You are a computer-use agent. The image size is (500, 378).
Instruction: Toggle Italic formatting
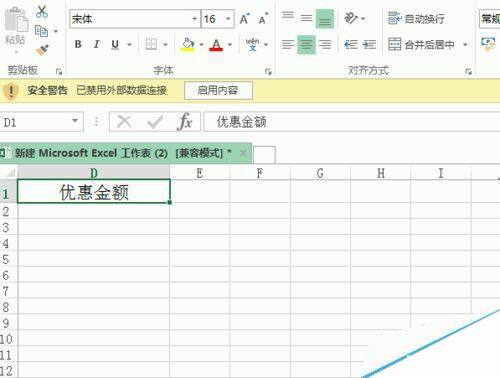coord(97,44)
